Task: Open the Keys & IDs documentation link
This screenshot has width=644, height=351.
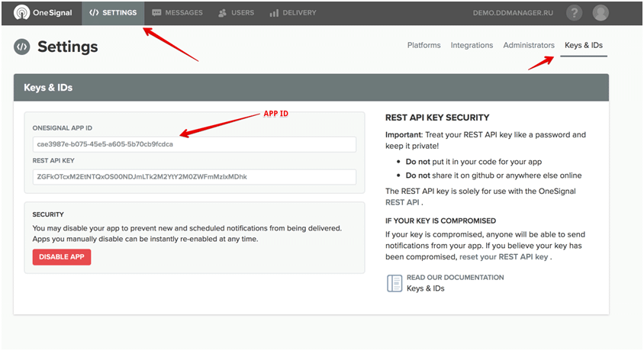Action: [425, 288]
